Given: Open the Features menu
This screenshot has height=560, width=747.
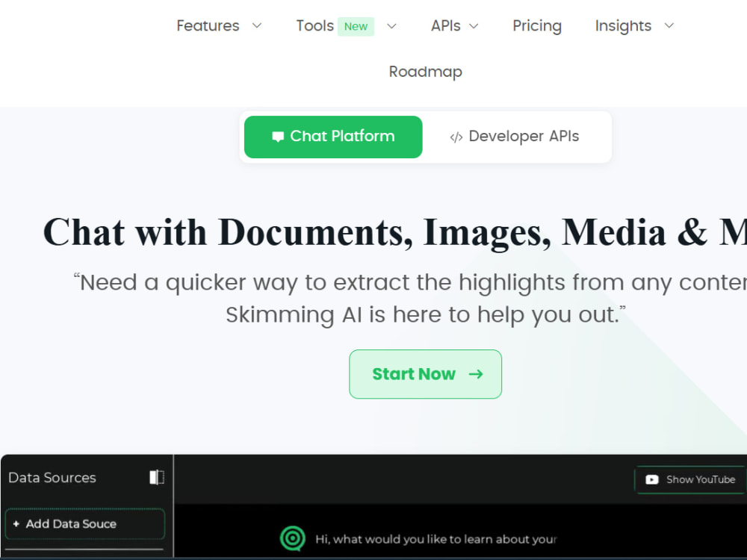Looking at the screenshot, I should click(x=208, y=25).
